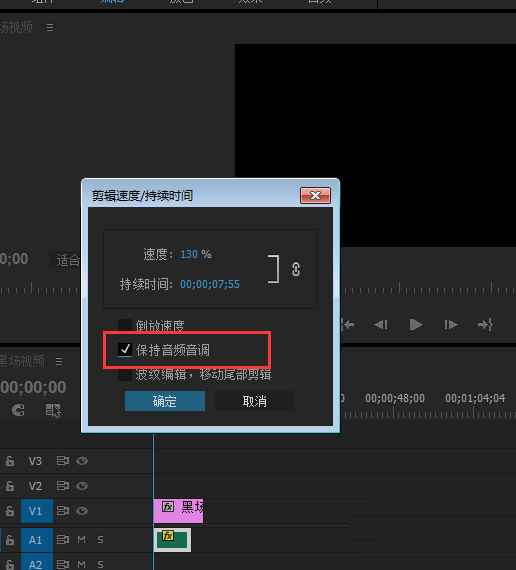Viewport: 516px width, 570px height.
Task: Mute track A1 with M button
Action: (x=81, y=539)
